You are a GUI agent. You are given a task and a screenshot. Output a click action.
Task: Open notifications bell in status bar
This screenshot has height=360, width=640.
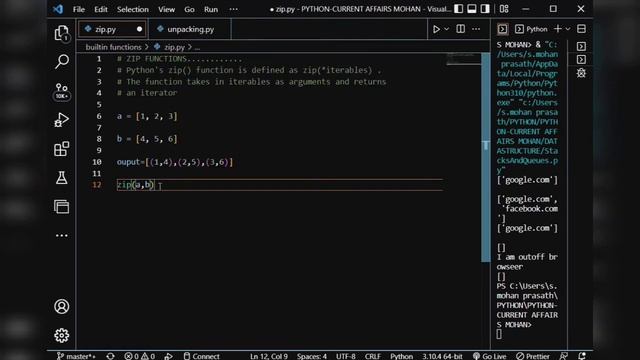[x=582, y=356]
